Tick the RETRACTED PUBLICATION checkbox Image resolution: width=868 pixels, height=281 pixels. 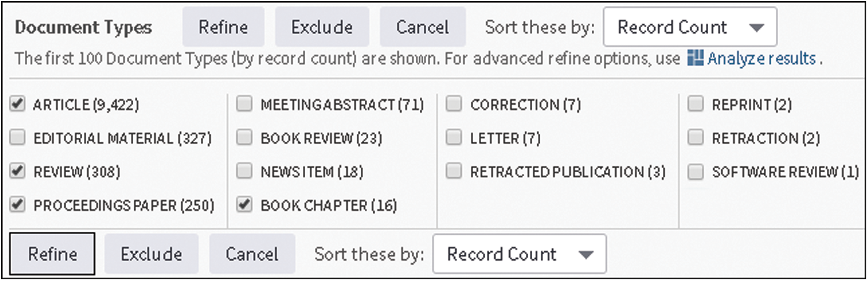(x=455, y=171)
